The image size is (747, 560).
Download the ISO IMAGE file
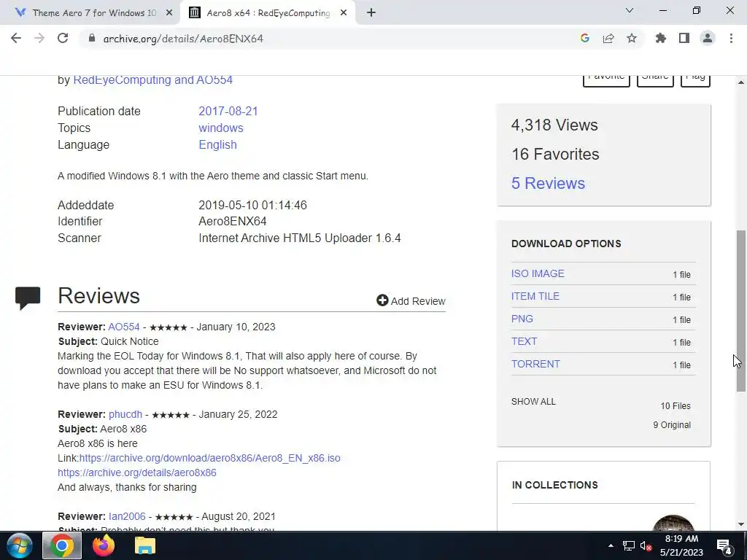pos(538,273)
